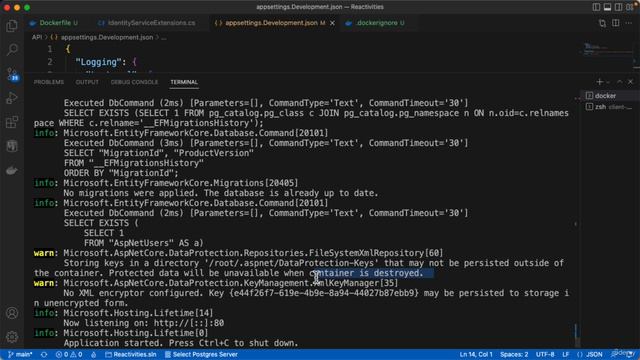This screenshot has width=640, height=360.
Task: Toggle the primary sidebar layout icon
Action: (x=596, y=7)
